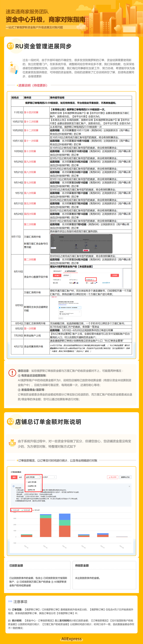143x644 pixels.
Task: Open the 查询结算账单 link
Action: [x=106, y=283]
